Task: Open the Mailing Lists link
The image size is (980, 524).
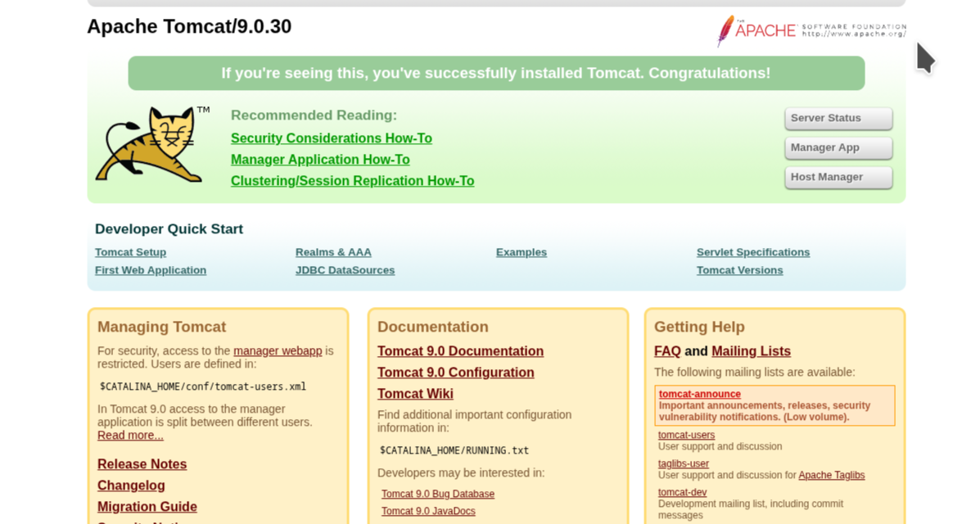Action: pyautogui.click(x=751, y=350)
